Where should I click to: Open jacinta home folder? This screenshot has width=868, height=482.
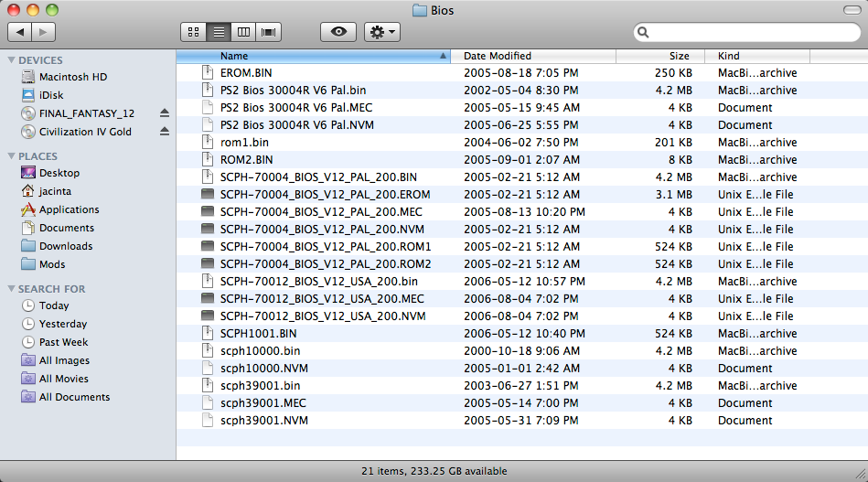click(55, 191)
